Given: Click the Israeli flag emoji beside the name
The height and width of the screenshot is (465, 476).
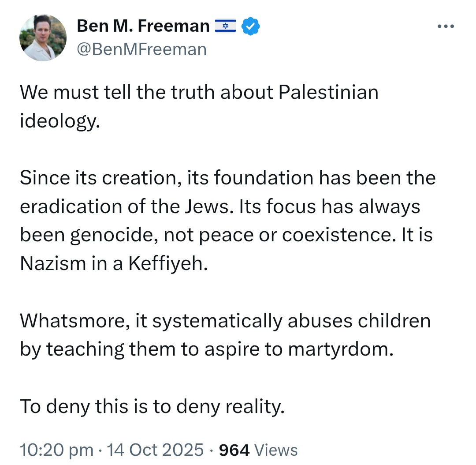Looking at the screenshot, I should pyautogui.click(x=225, y=26).
